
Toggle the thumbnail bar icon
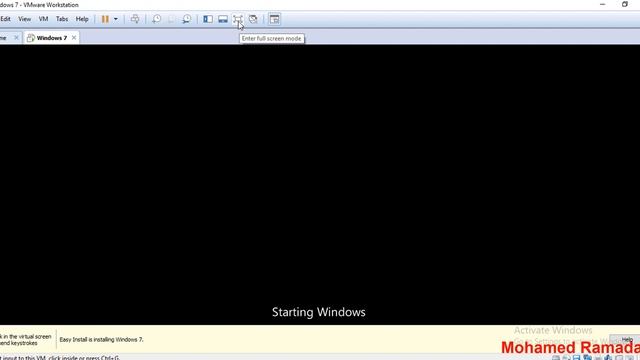tap(223, 19)
